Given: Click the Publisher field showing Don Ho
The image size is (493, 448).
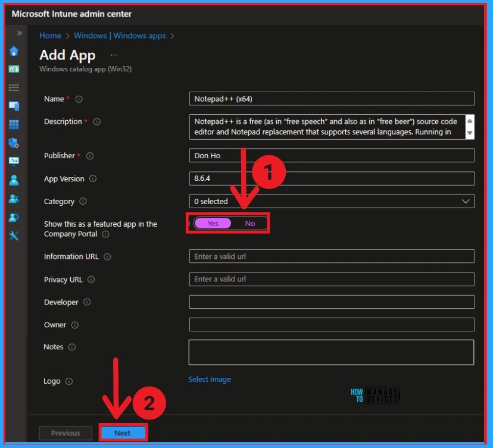Looking at the screenshot, I should [332, 155].
